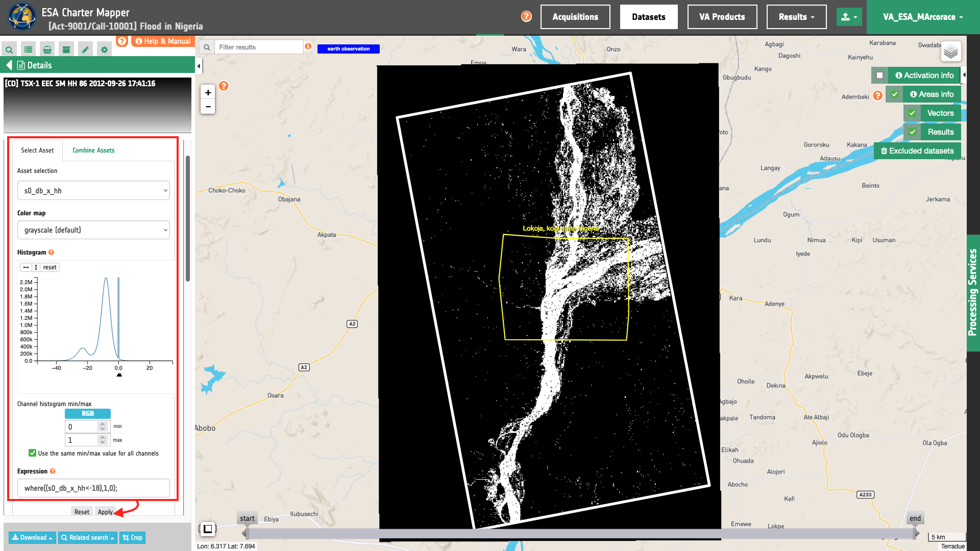Open the basket icon in the left toolbar

tap(47, 49)
